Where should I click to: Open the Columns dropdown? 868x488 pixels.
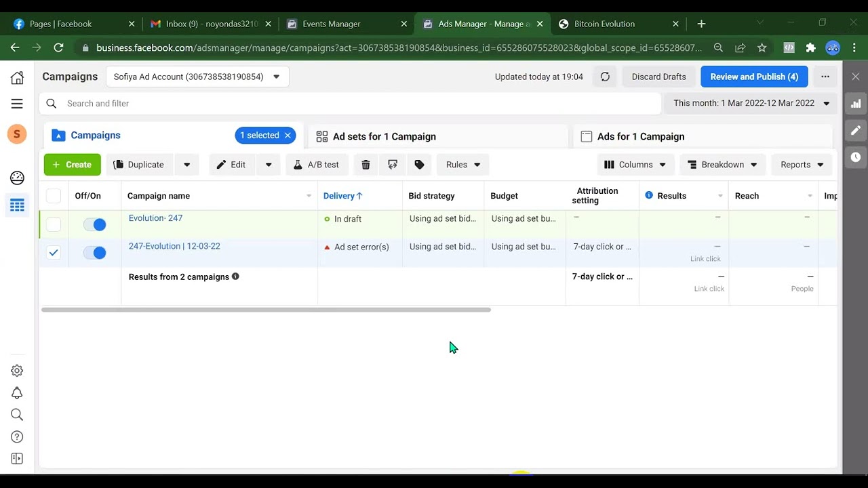pos(635,165)
